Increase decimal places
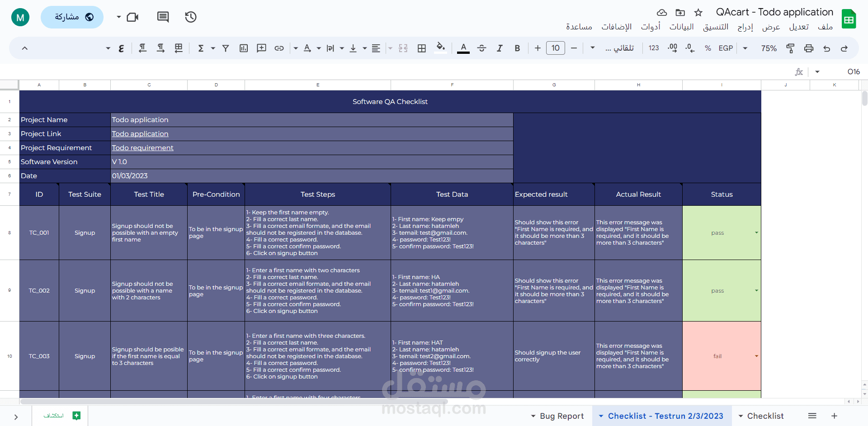Viewport: 868px width, 426px height. 672,48
